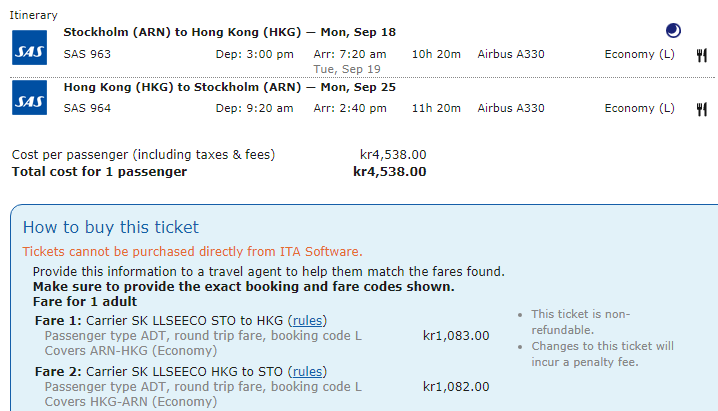Click the Stockholm to Hong Kong segment heading

(x=229, y=32)
